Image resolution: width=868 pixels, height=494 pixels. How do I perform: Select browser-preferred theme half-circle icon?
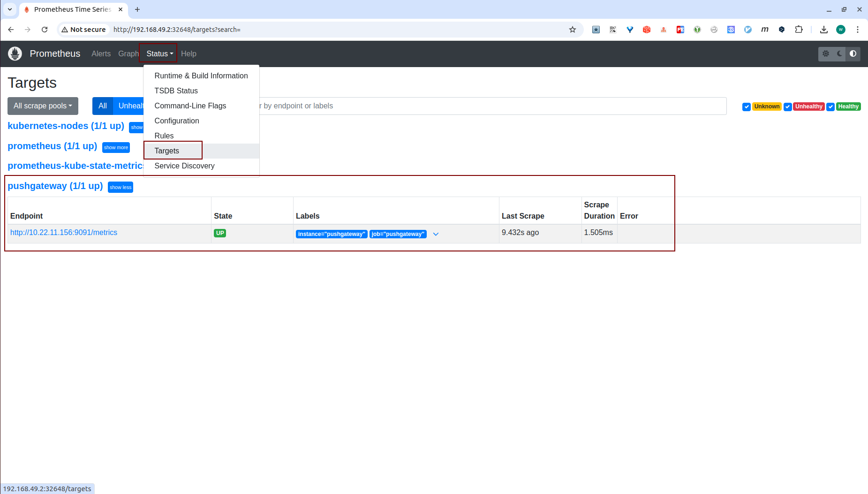[x=853, y=53]
